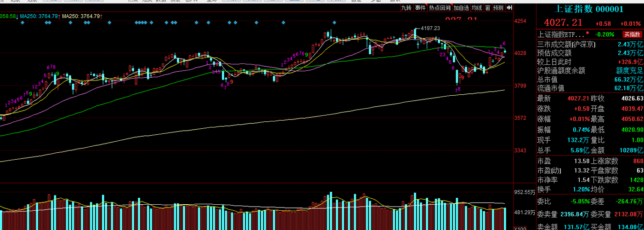Select the 上证指数 000001 title
The image size is (644, 230).
point(589,9)
